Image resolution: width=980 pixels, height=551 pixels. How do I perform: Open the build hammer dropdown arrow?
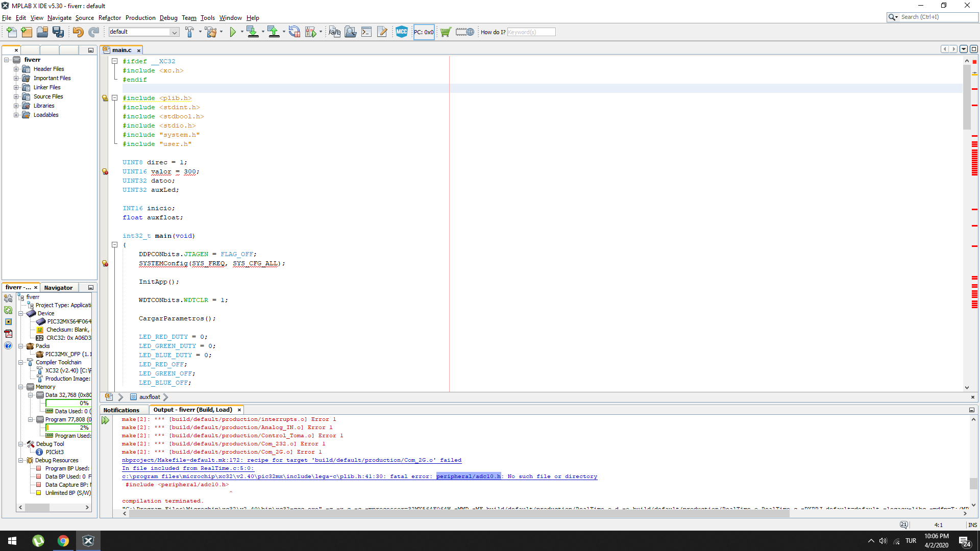(200, 32)
